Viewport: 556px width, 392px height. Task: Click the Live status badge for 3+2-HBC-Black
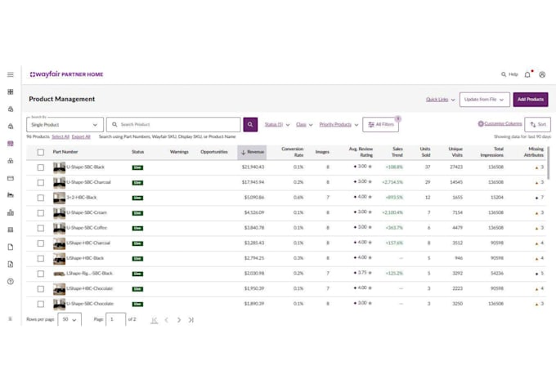(x=137, y=198)
